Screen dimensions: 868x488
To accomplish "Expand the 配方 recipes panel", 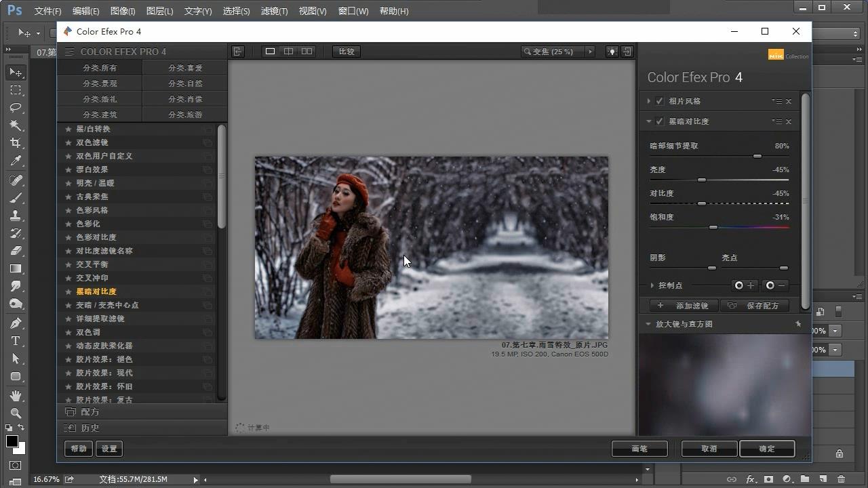I will (142, 412).
